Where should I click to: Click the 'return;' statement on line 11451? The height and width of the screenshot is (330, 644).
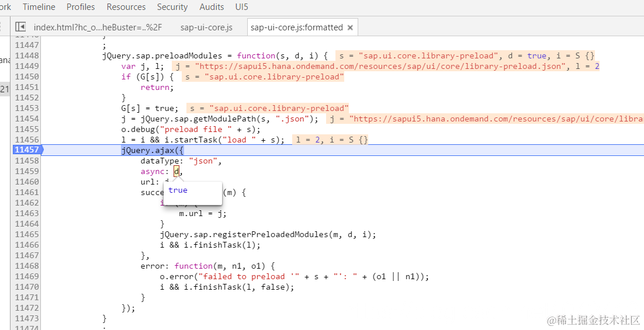point(157,88)
